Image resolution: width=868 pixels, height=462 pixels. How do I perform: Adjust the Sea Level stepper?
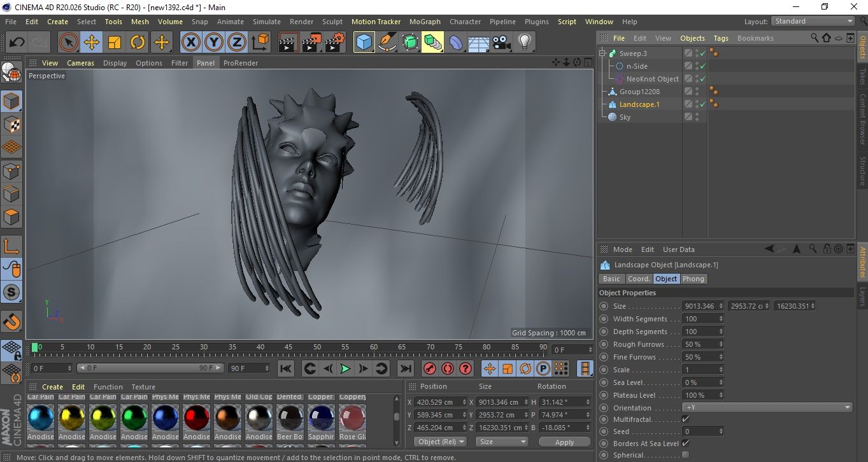[721, 382]
